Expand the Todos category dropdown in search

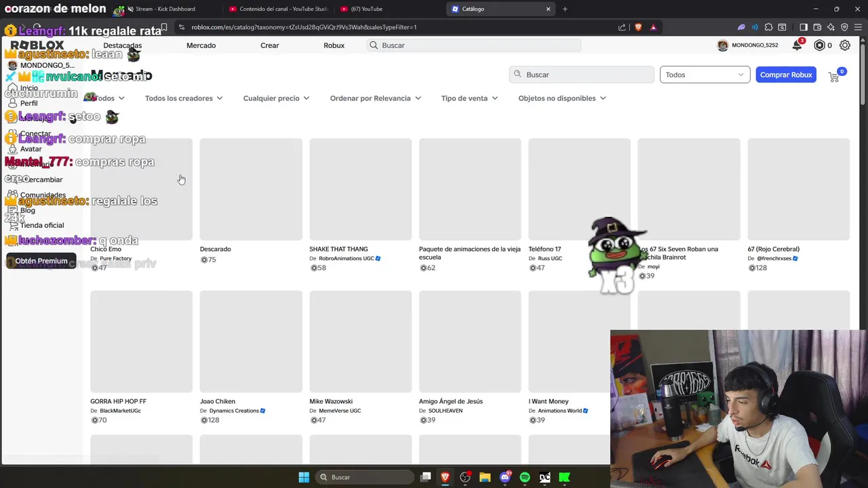tap(705, 75)
